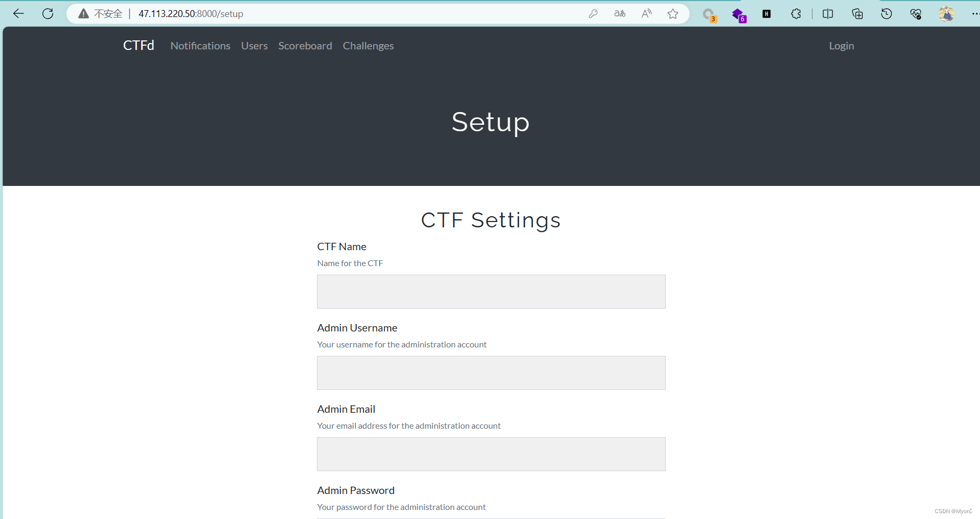Open the user profile avatar
The height and width of the screenshot is (519, 980).
tap(946, 14)
